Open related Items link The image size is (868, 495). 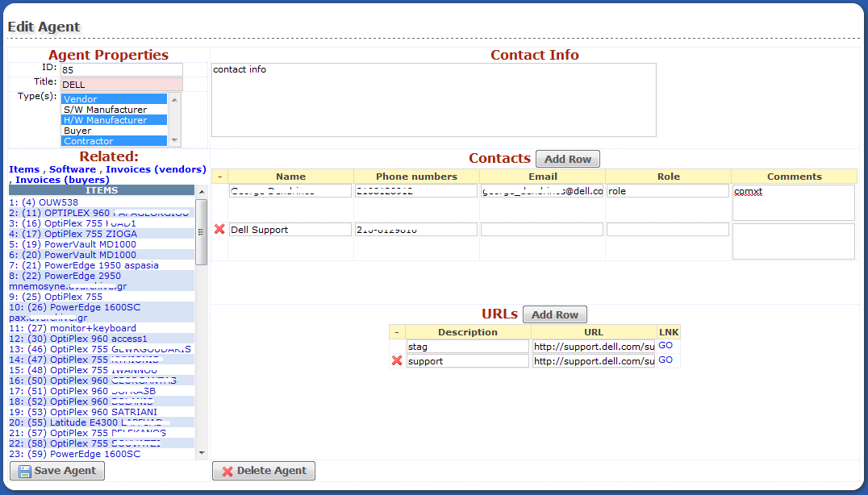(24, 169)
